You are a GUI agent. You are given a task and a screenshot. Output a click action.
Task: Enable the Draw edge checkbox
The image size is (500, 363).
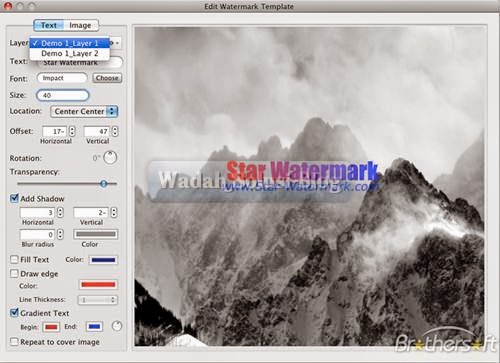[x=14, y=274]
